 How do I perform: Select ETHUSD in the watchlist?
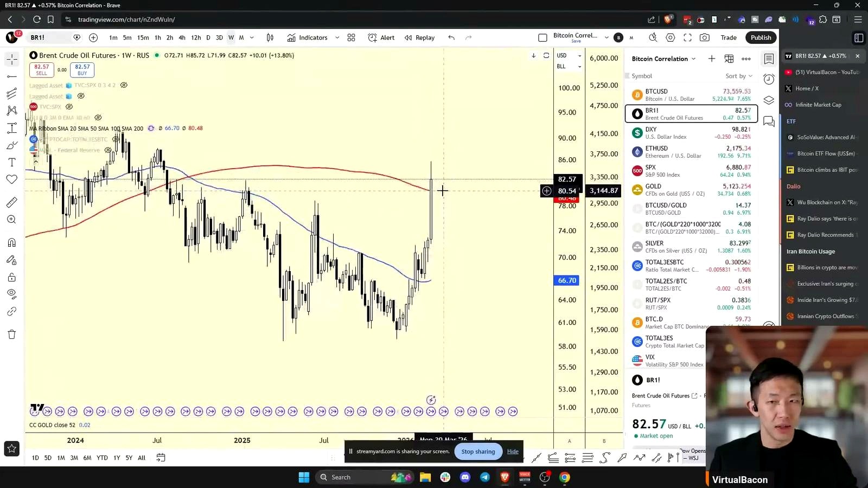point(691,152)
